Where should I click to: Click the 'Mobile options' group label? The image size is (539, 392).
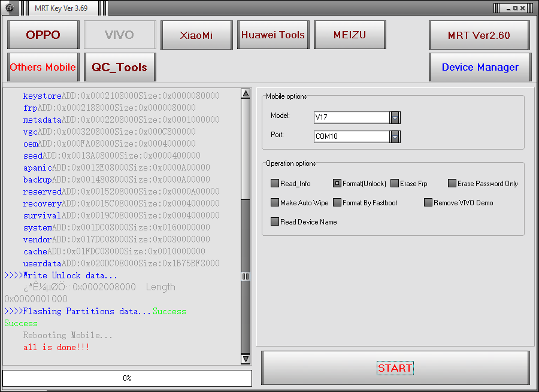point(286,96)
